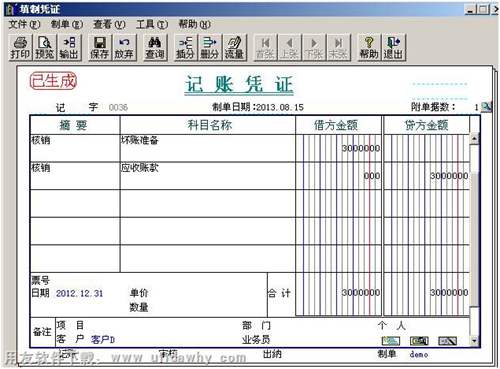
Task: Open the 流量 cash flow tool
Action: pyautogui.click(x=234, y=48)
